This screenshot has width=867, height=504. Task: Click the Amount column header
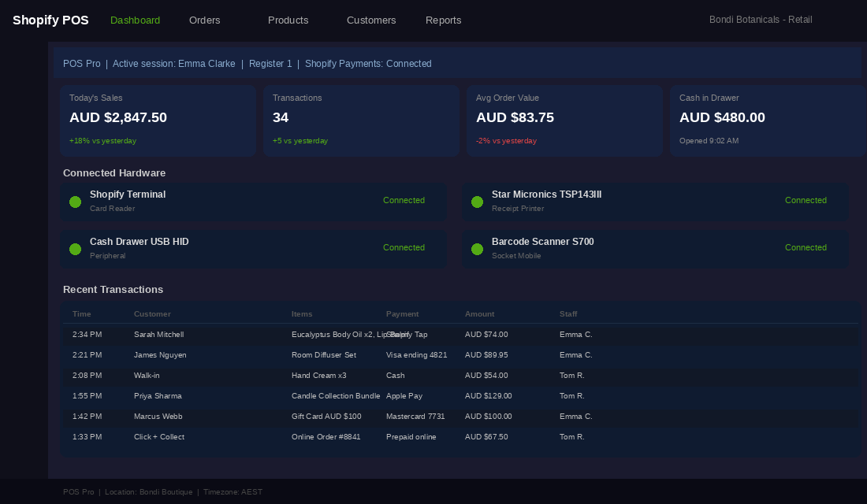pos(479,314)
